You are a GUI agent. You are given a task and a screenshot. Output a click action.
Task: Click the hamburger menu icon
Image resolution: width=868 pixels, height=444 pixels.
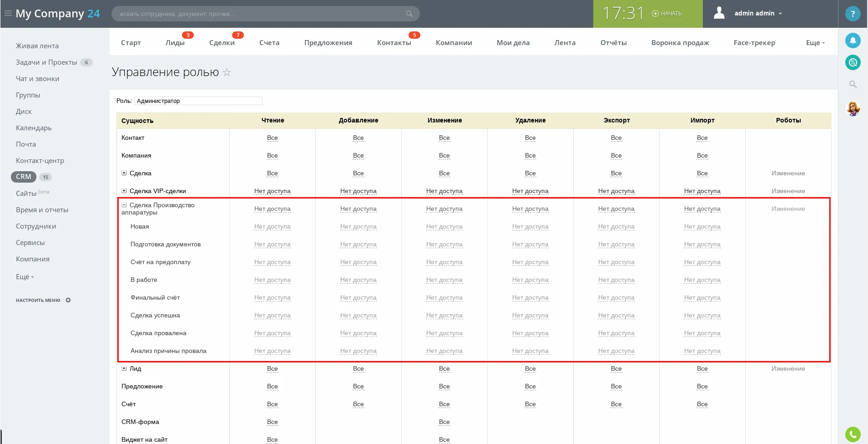click(x=8, y=13)
